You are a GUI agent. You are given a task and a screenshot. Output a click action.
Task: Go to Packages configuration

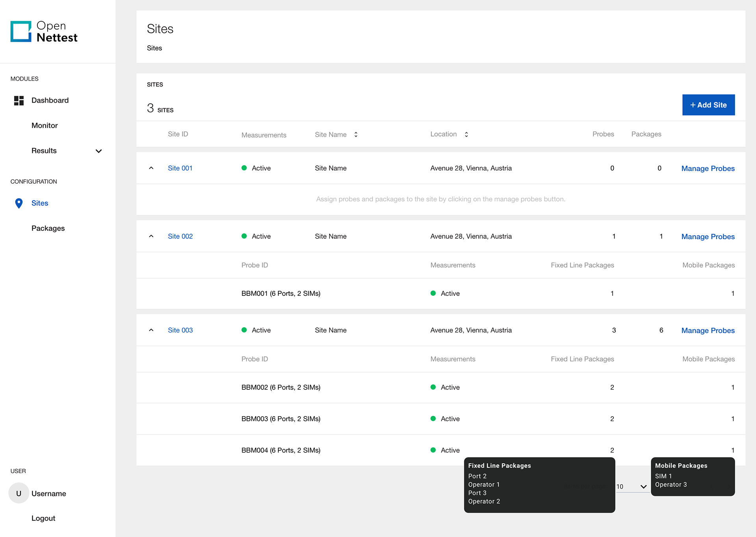(48, 228)
